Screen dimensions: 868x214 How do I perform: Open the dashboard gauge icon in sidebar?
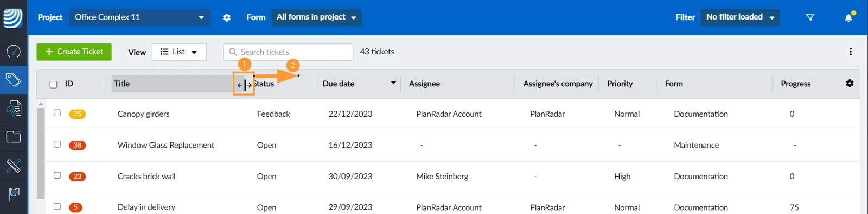[x=14, y=52]
